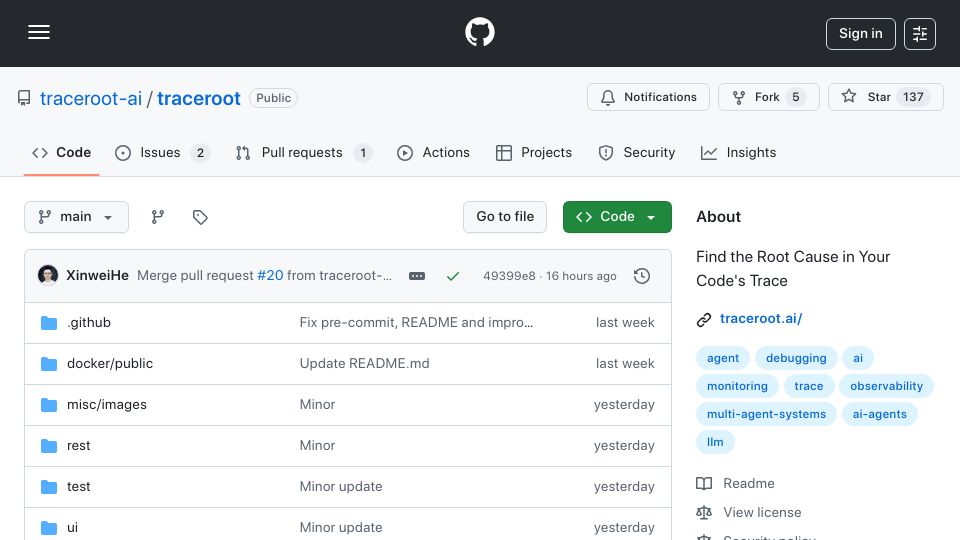Switch to the Code tab

click(x=61, y=152)
